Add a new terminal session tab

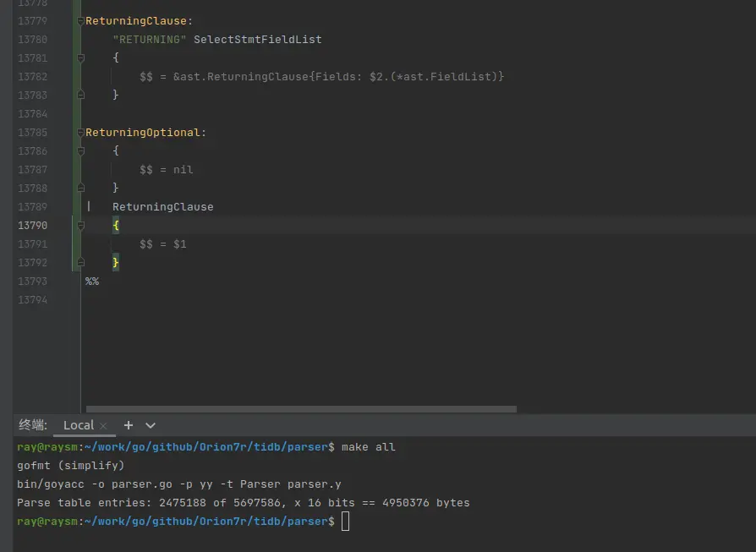129,425
